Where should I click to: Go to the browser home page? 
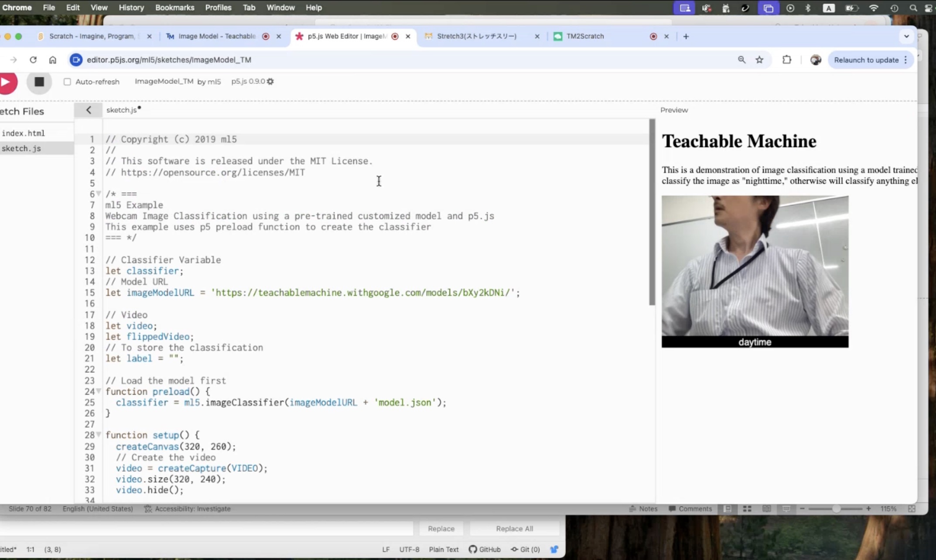pos(53,60)
